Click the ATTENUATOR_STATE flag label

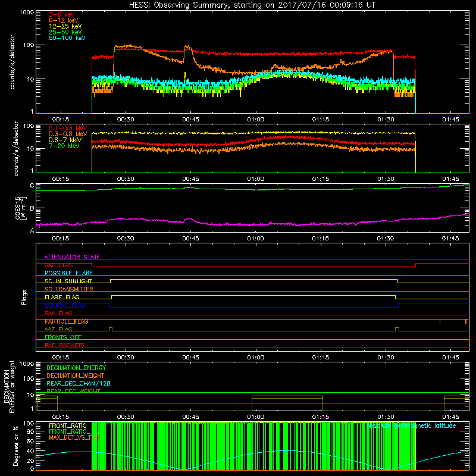click(x=72, y=257)
